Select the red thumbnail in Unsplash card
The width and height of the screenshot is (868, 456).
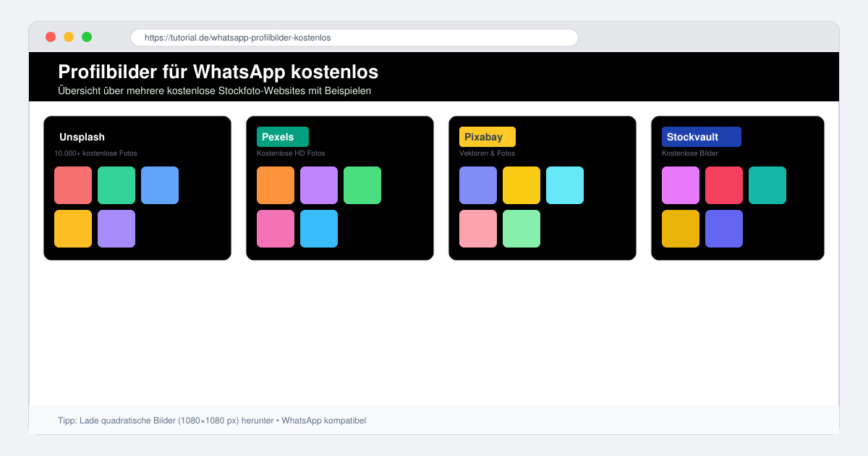point(73,185)
